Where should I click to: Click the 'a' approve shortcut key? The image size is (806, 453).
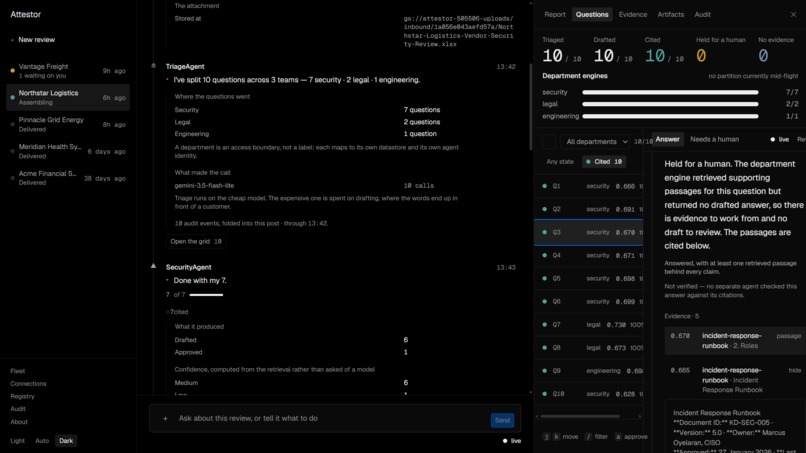pos(618,437)
